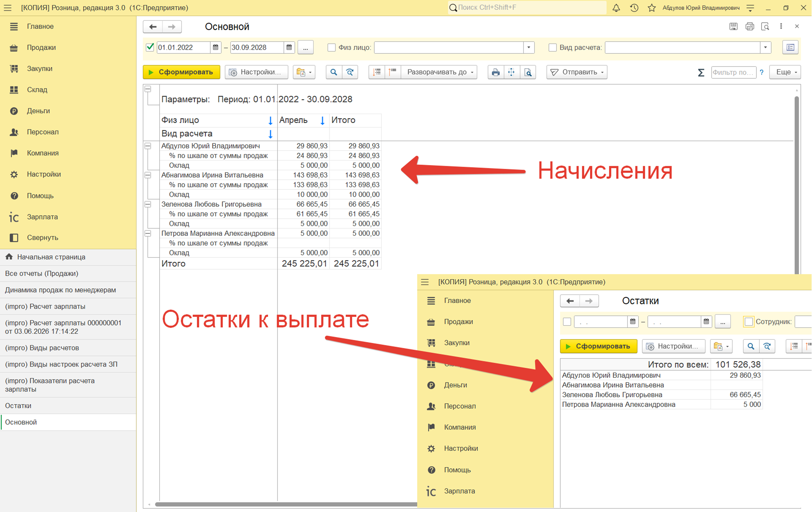Collapse the Абнагимова Ирина Витальевна group

(x=148, y=175)
